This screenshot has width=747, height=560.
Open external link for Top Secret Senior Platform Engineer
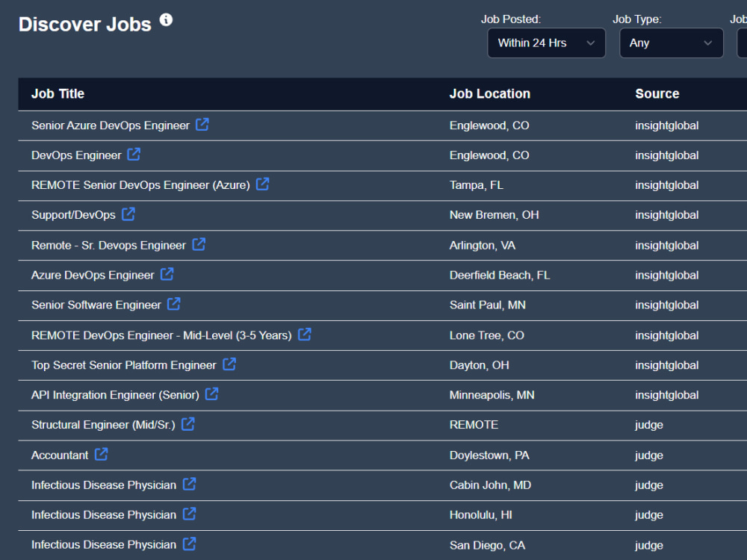pyautogui.click(x=229, y=364)
